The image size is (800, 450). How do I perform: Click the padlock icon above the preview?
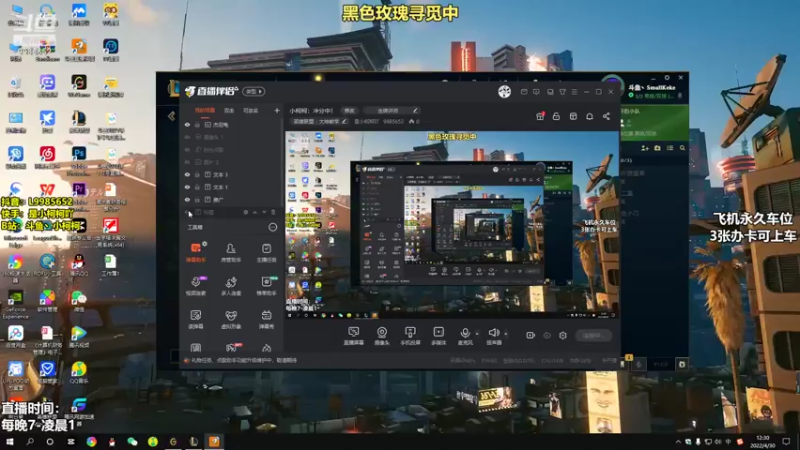(556, 116)
